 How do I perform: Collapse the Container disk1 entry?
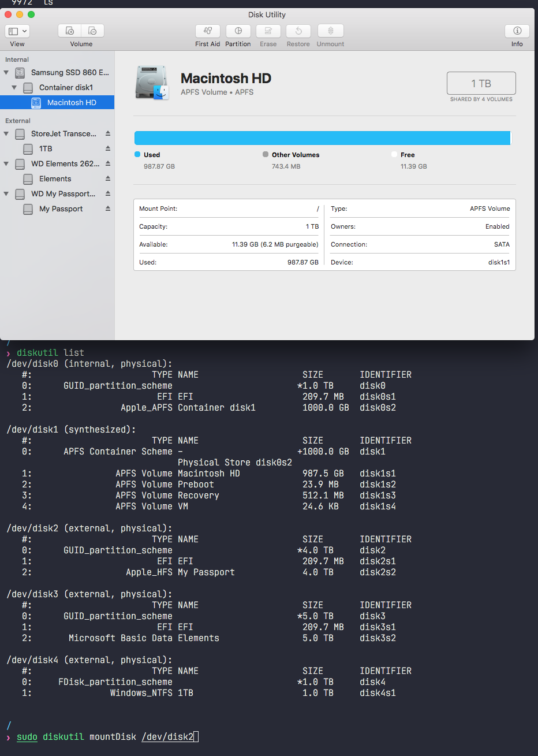point(14,88)
